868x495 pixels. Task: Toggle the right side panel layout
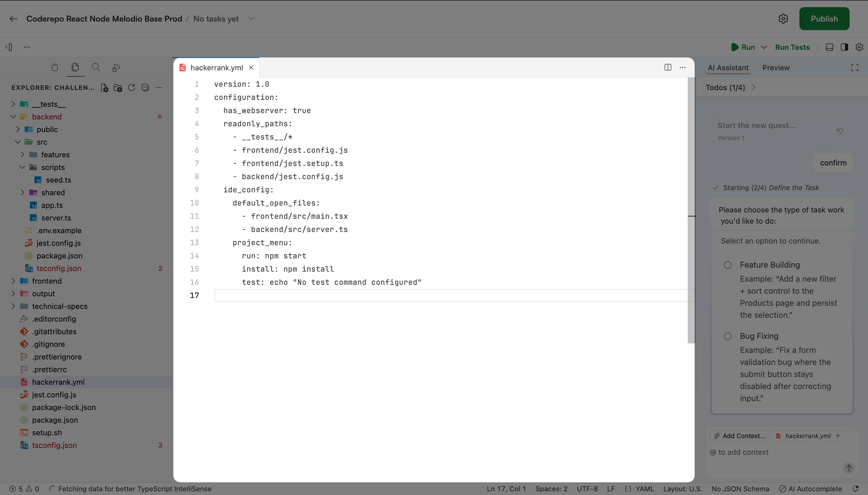(x=844, y=47)
